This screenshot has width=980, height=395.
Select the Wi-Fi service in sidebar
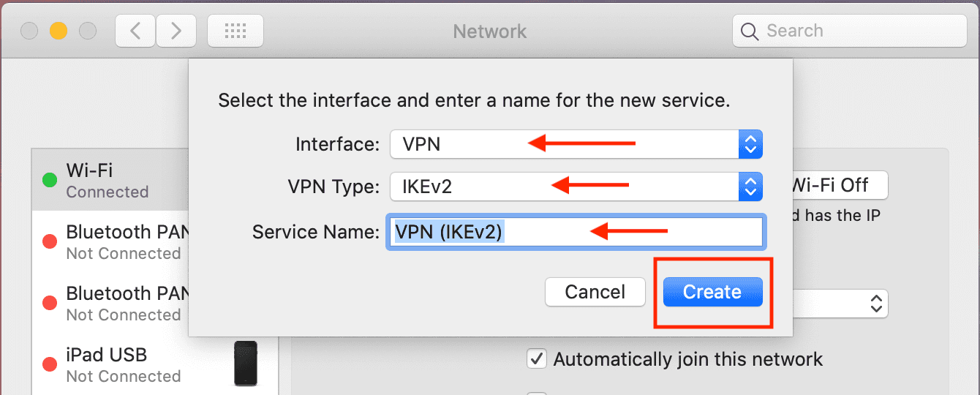point(110,180)
